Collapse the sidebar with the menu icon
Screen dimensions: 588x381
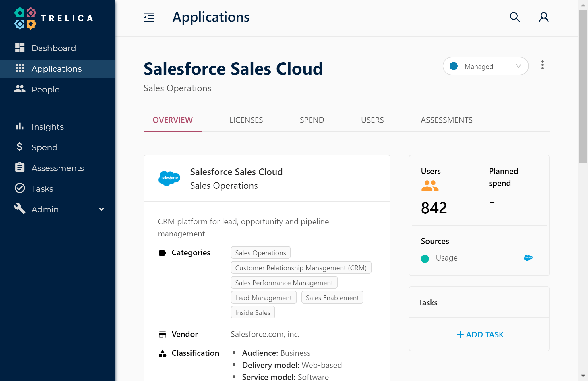(x=149, y=17)
